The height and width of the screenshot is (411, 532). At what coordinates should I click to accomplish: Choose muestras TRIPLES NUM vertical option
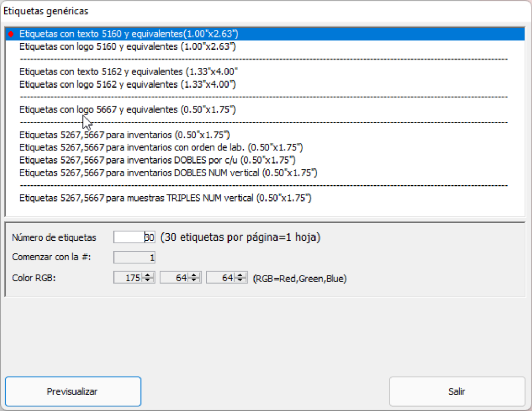(x=165, y=198)
